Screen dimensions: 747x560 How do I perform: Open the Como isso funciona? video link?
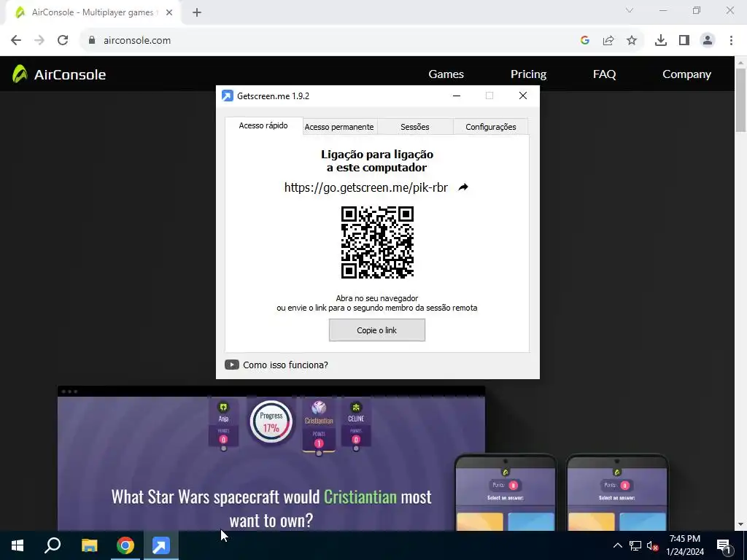pos(285,365)
